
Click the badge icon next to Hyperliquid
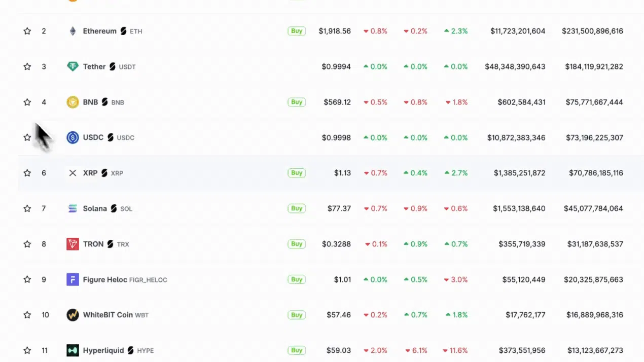coord(130,350)
